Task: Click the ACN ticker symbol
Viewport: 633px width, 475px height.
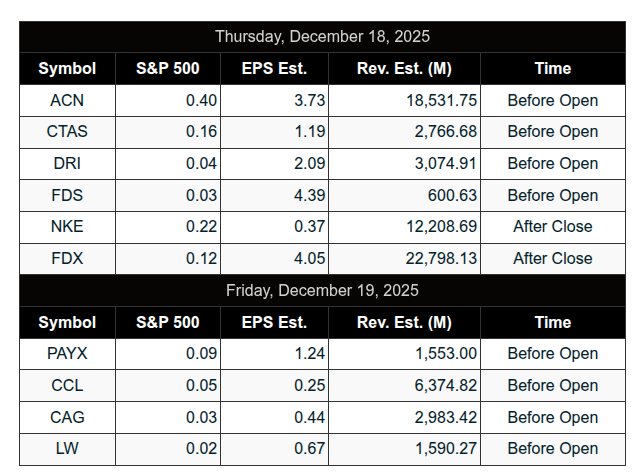Action: tap(67, 100)
